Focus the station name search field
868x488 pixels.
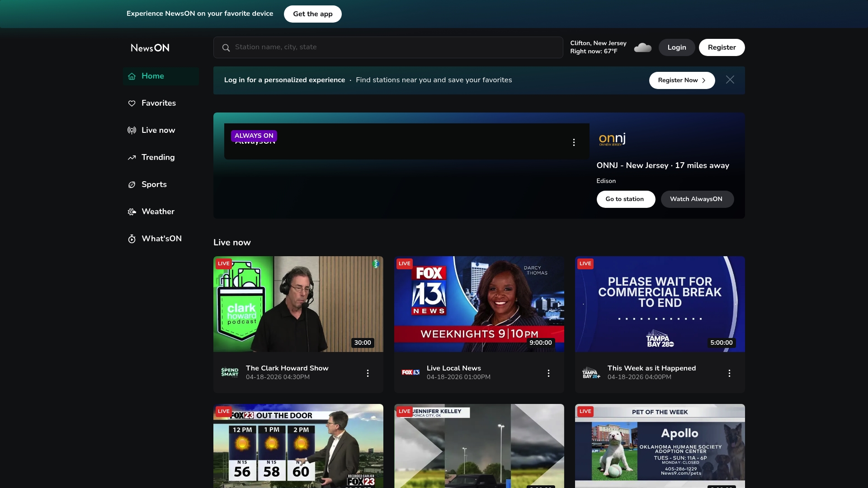(388, 47)
